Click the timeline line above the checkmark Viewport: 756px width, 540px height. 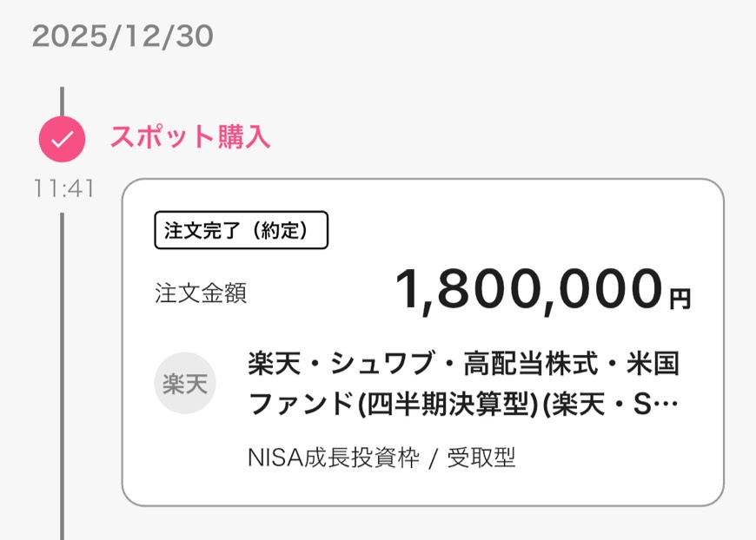pyautogui.click(x=62, y=101)
